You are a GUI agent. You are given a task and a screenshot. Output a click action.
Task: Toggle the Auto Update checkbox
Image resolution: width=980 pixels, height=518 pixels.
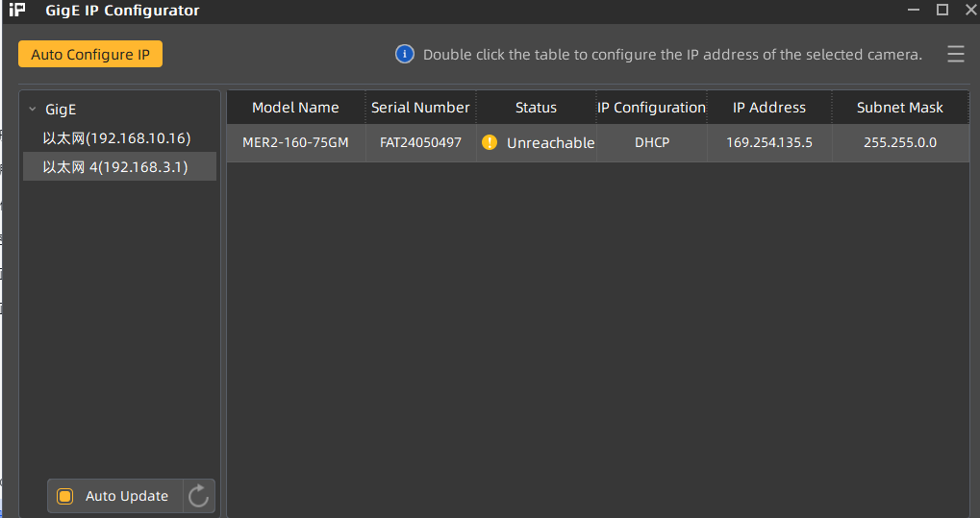[x=65, y=496]
